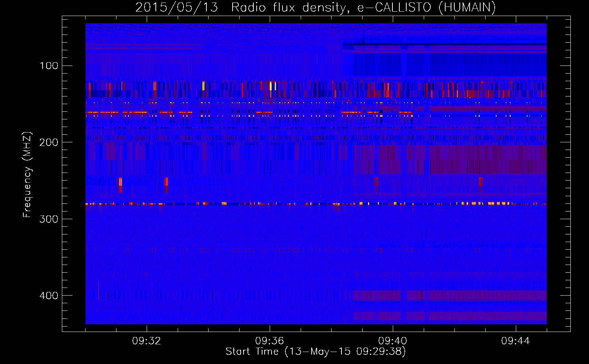The height and width of the screenshot is (364, 589).
Task: Click the 09:40 time tick label
Action: click(393, 341)
